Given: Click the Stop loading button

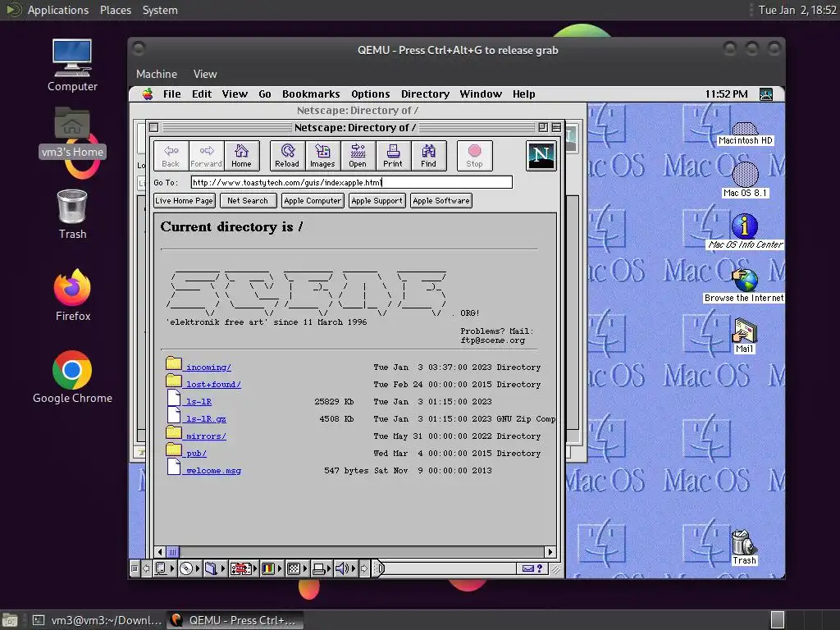Looking at the screenshot, I should [x=474, y=156].
